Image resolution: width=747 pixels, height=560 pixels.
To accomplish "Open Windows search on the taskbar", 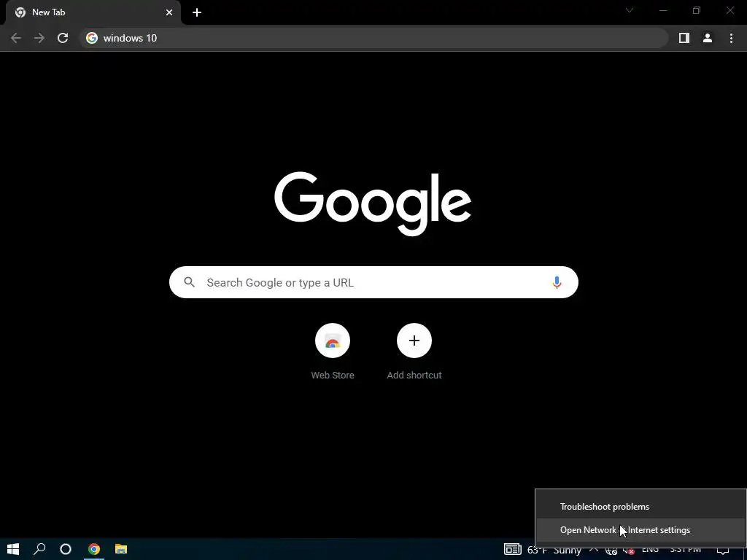I will (x=39, y=549).
